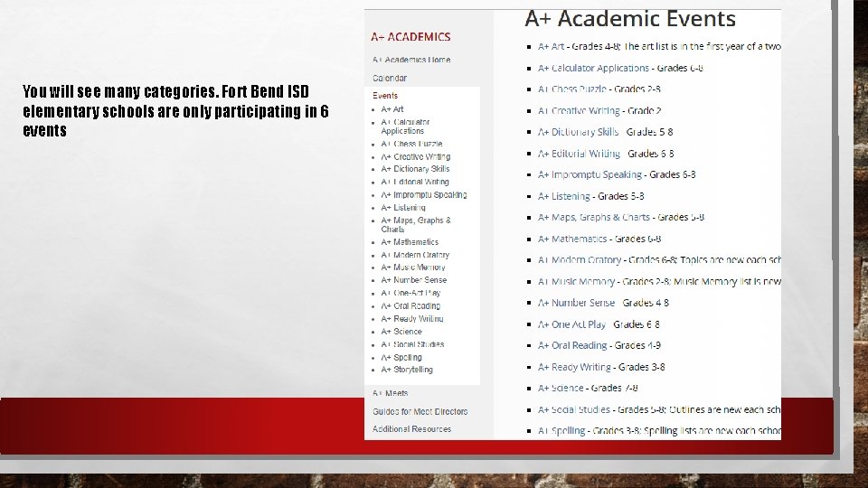This screenshot has width=868, height=488.
Task: Click A+ Creative Writing Grade 2 link
Action: pyautogui.click(x=579, y=110)
